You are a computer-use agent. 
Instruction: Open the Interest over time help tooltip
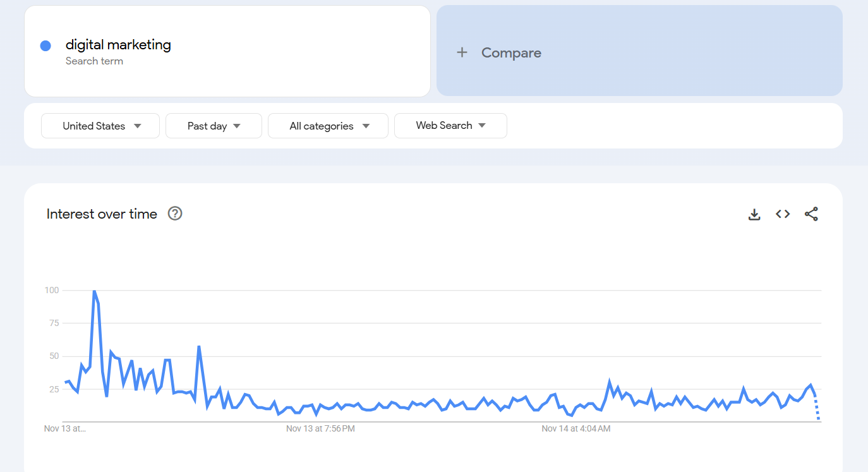pos(174,214)
